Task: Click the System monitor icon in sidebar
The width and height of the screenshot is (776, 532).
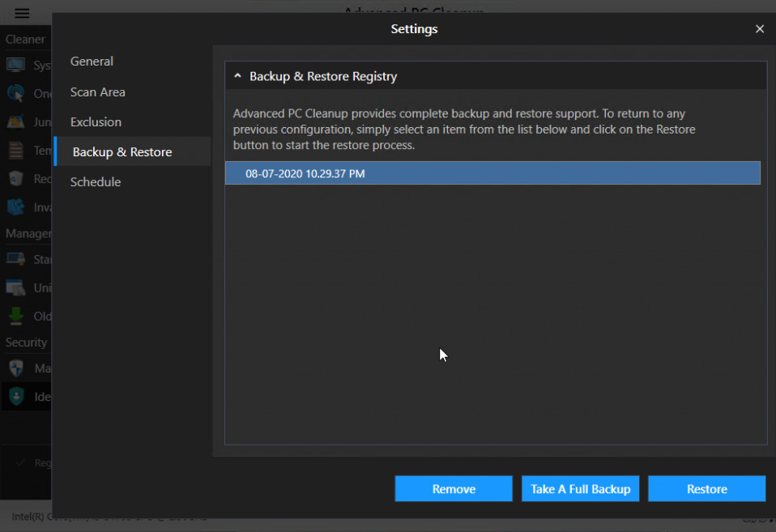Action: [16, 65]
